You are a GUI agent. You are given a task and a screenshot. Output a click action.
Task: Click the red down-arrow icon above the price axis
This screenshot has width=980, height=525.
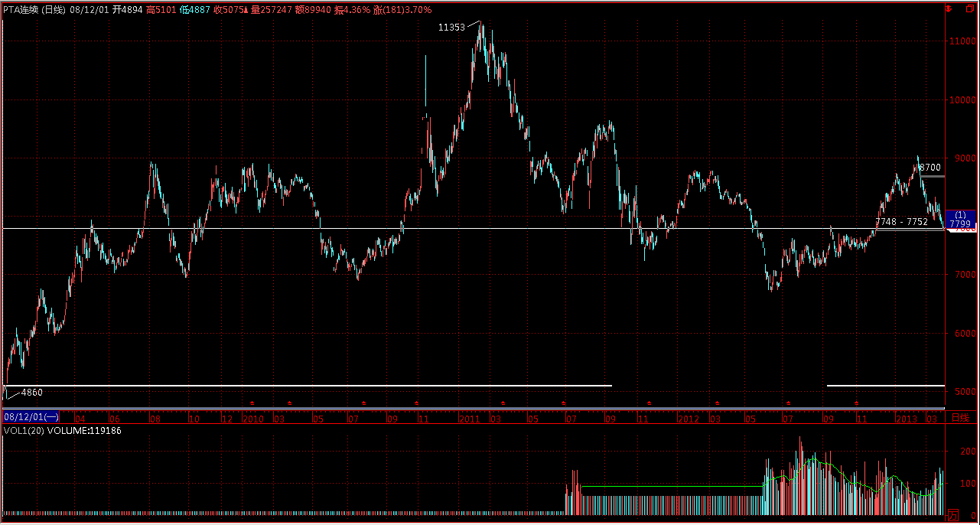(x=949, y=10)
